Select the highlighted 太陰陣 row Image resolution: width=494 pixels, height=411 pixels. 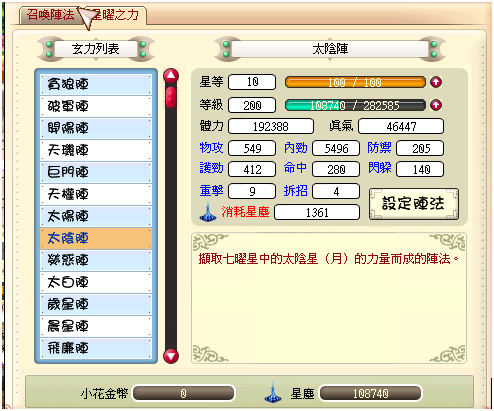tap(96, 238)
